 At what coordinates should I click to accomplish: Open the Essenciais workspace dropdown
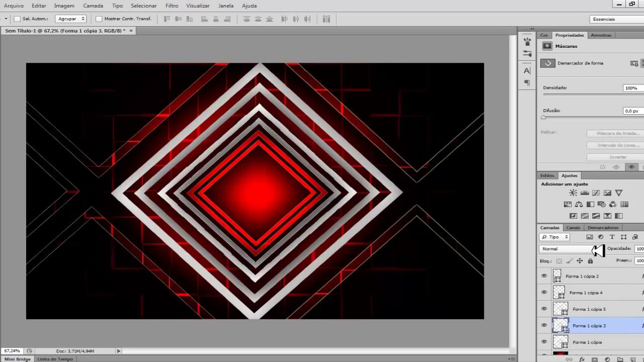[x=617, y=19]
